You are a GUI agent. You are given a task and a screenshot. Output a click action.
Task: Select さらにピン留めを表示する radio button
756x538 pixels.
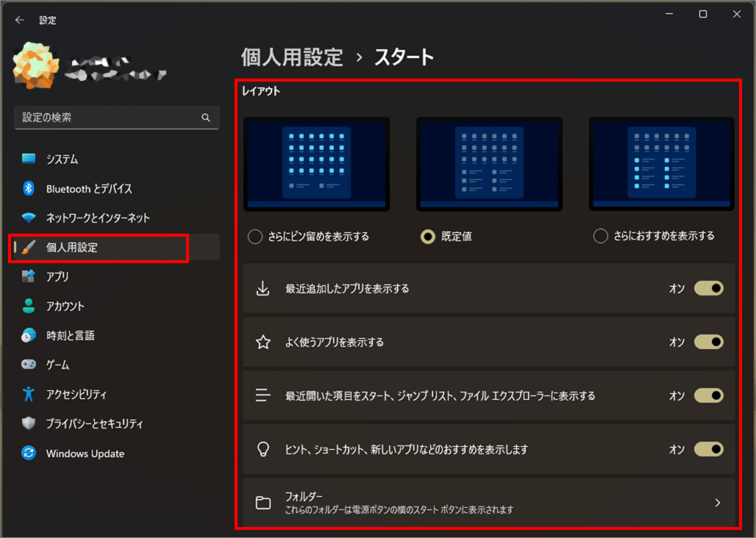255,237
